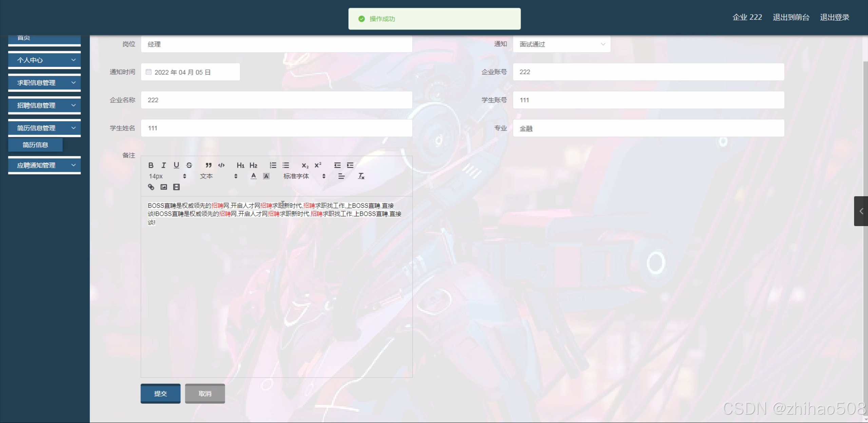The image size is (868, 423).
Task: Open the 通知 面试通过 dropdown
Action: point(561,44)
